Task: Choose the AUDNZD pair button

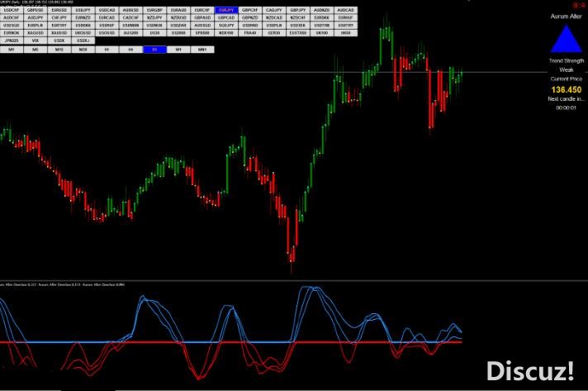Action: tap(322, 10)
